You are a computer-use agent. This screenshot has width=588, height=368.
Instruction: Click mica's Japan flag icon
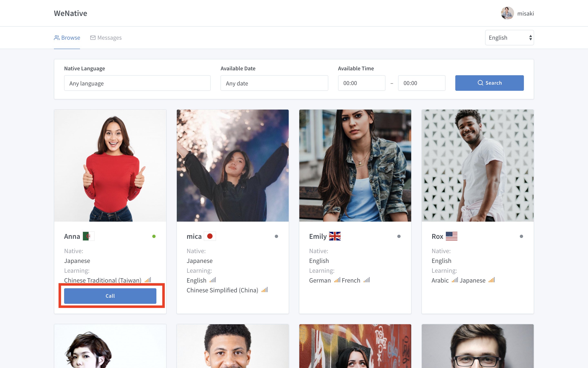pyautogui.click(x=210, y=236)
